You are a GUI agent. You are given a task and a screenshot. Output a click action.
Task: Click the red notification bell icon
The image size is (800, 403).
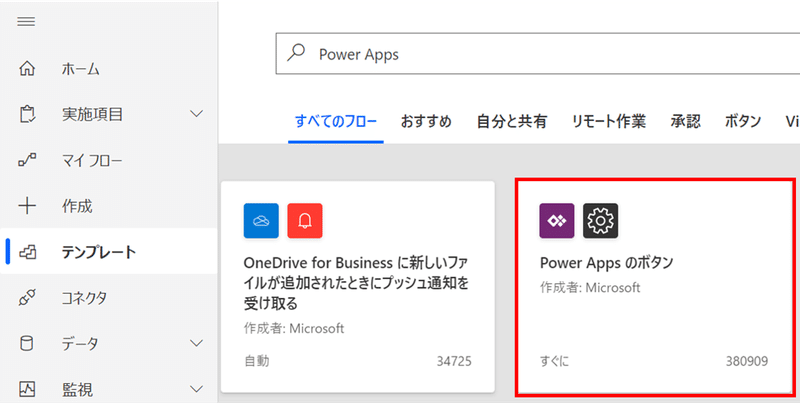305,221
